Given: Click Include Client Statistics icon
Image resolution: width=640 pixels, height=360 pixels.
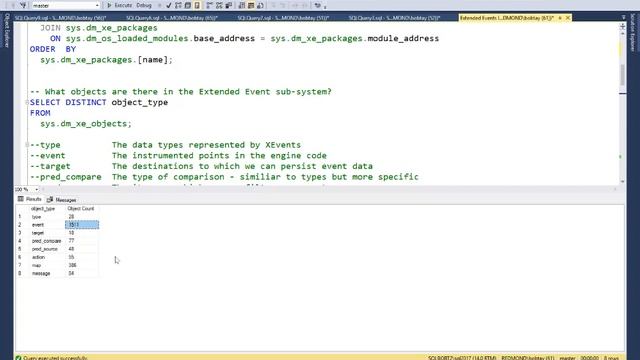Looking at the screenshot, I should click(x=229, y=5).
